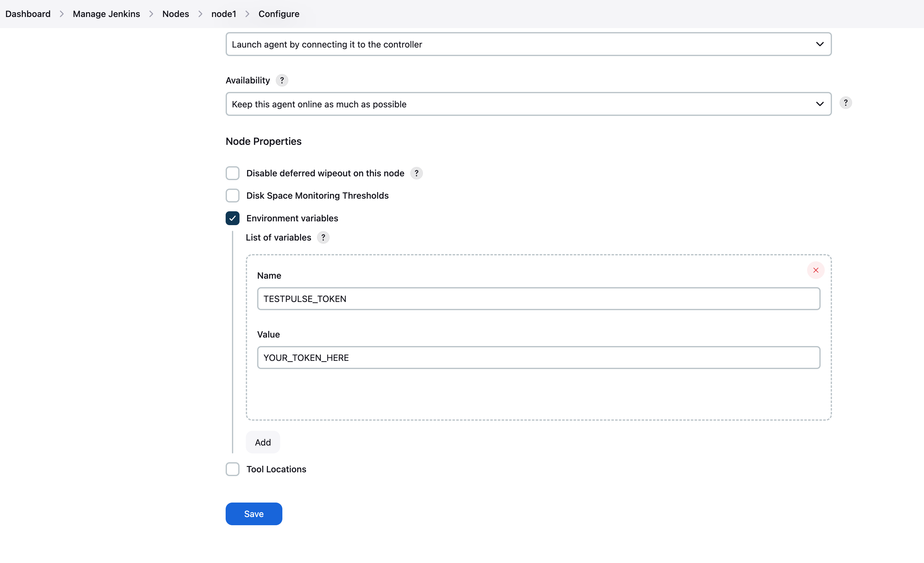
Task: Enable Tool Locations checkbox
Action: [x=233, y=469]
